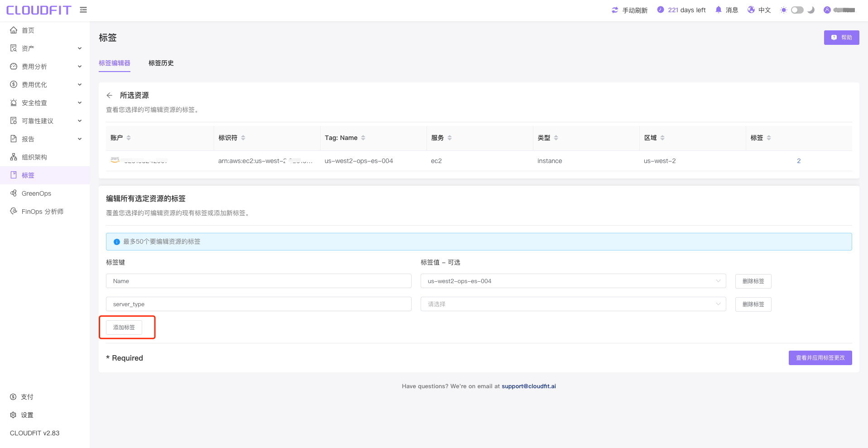The image size is (868, 448).
Task: Click the GreenOps sidebar icon
Action: coord(14,193)
